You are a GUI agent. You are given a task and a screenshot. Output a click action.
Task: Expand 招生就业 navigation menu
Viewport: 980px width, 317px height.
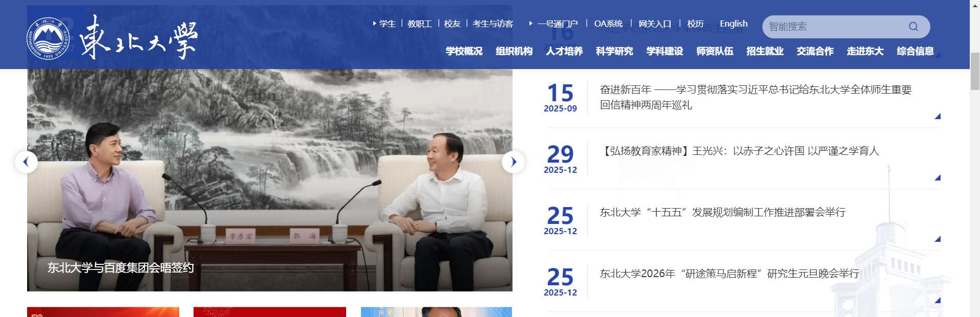pyautogui.click(x=765, y=51)
